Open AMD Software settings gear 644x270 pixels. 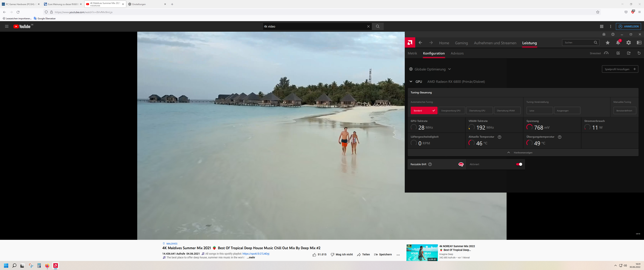[628, 43]
